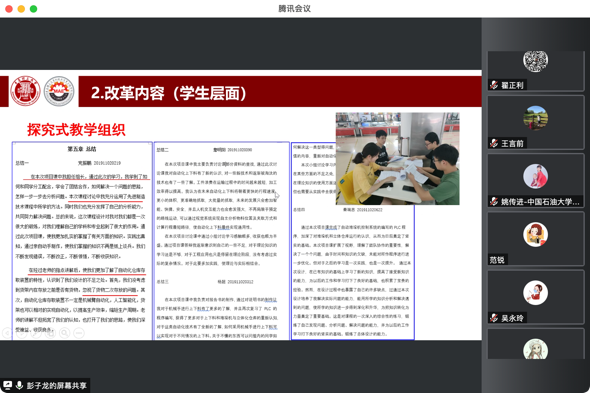This screenshot has width=590, height=393.
Task: Click muted mic icon next to 姚传进-中国石油大学
Action: point(494,202)
